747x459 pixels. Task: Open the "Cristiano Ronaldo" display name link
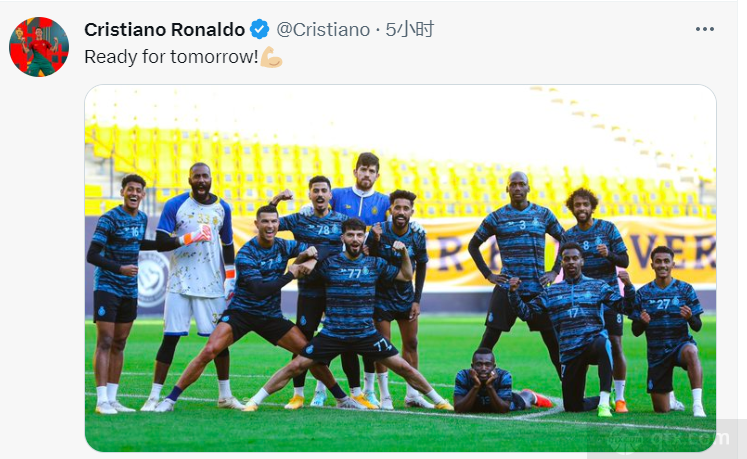164,30
